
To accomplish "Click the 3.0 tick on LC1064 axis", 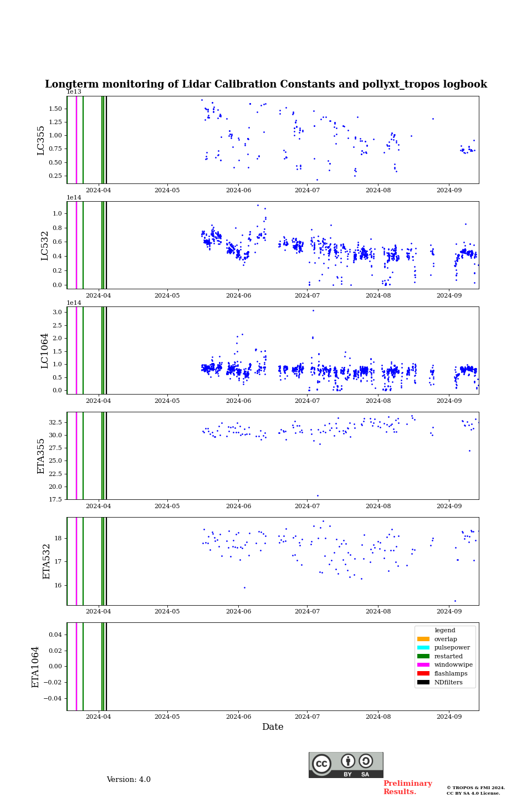I will click(x=58, y=312).
